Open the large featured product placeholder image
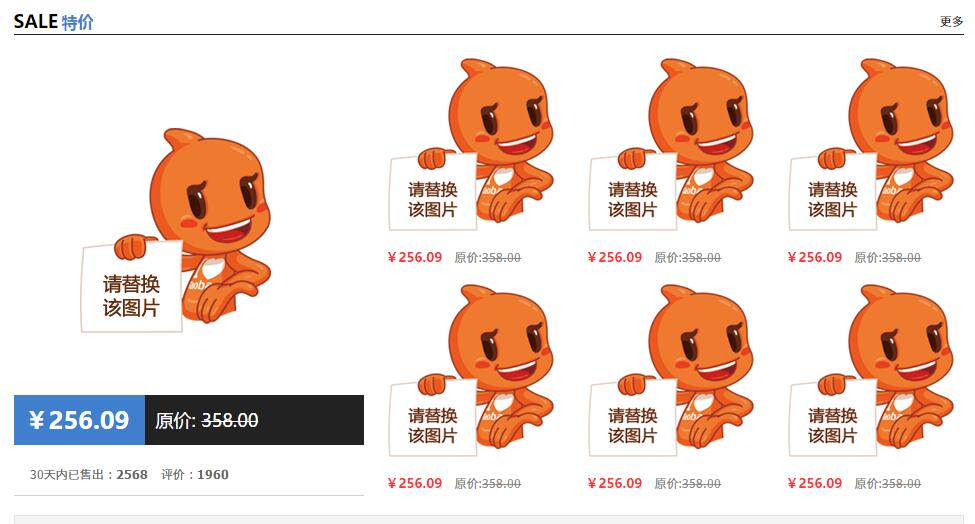 pos(176,231)
